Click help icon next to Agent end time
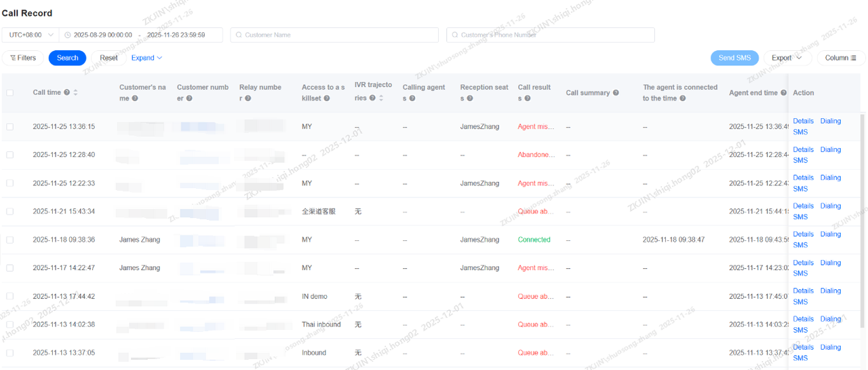The image size is (868, 370). pos(783,93)
